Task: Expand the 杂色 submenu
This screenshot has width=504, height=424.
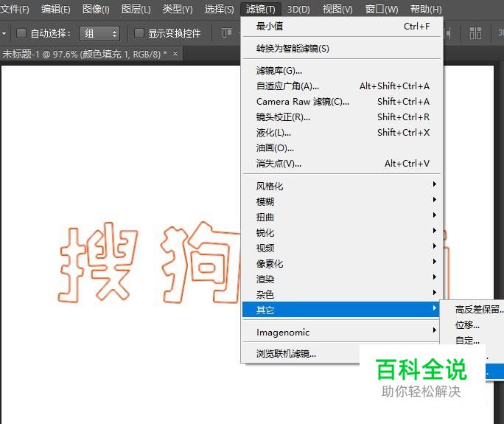Action: [x=342, y=294]
